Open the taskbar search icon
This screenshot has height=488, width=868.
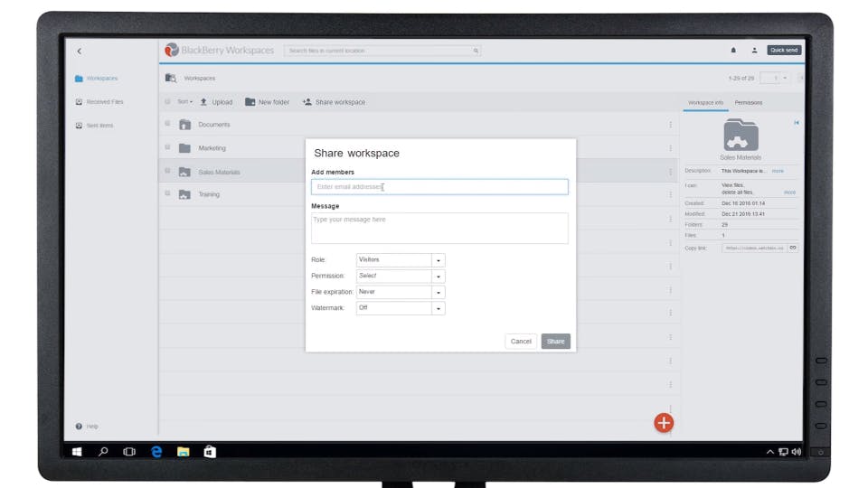103,452
